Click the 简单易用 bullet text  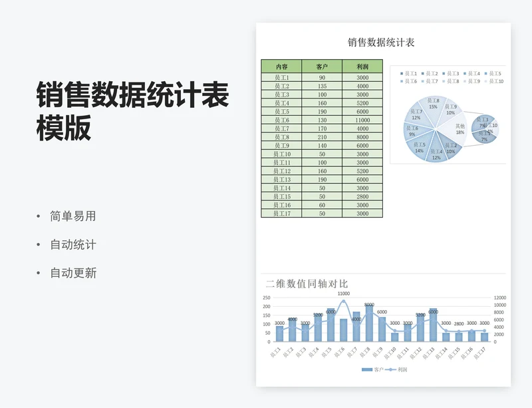[x=73, y=216]
